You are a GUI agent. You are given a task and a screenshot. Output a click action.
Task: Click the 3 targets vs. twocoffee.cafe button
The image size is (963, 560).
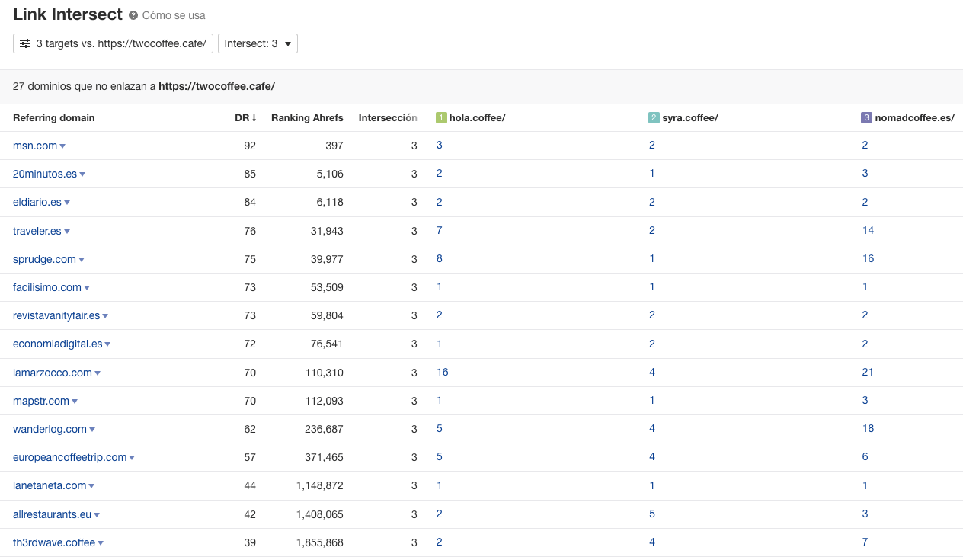click(x=113, y=43)
